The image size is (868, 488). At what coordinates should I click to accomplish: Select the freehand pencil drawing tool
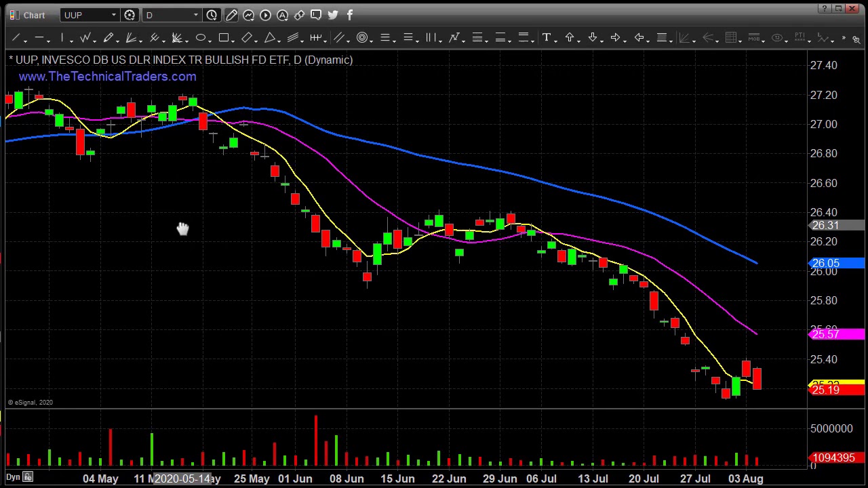coord(108,38)
